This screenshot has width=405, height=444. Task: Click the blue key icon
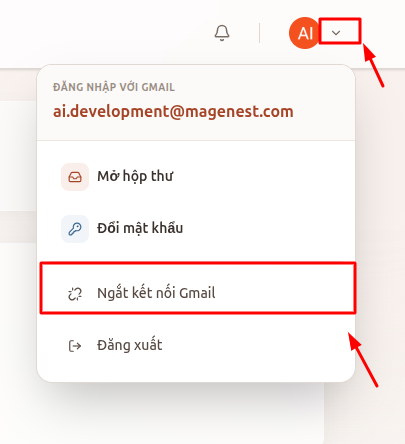point(75,229)
